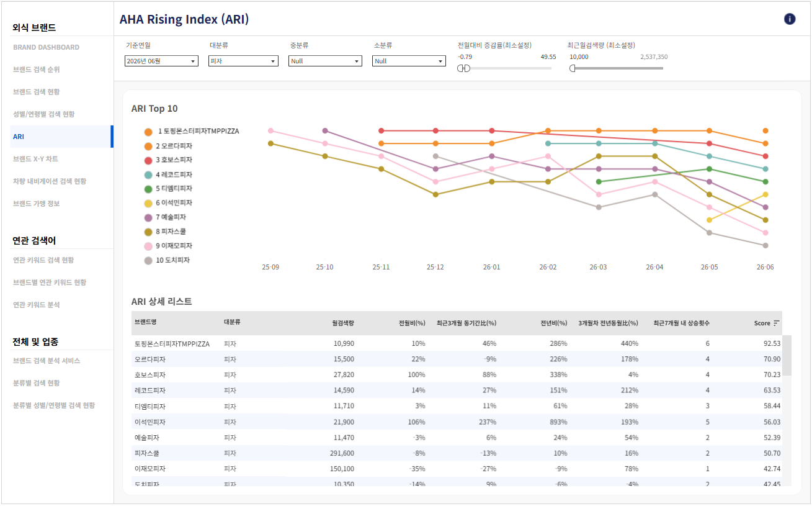Image resolution: width=812 pixels, height=506 pixels.
Task: Open the 대분류 dropdown set to 피자
Action: coord(243,61)
